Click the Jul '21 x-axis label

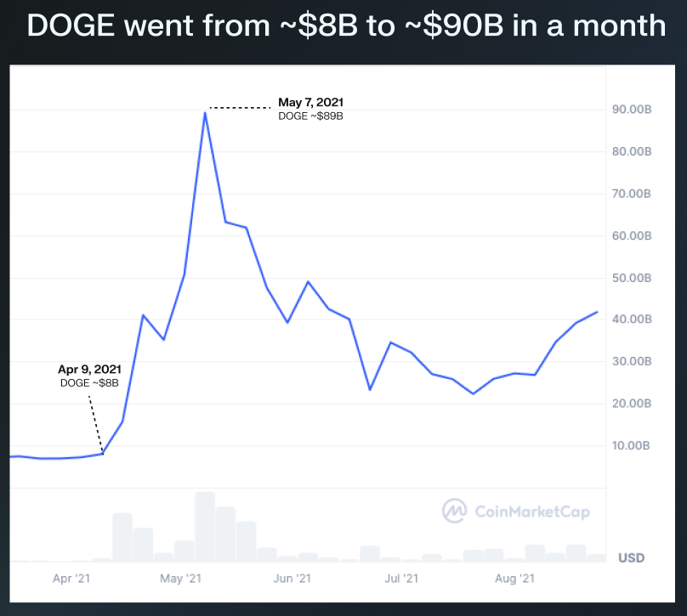click(401, 579)
